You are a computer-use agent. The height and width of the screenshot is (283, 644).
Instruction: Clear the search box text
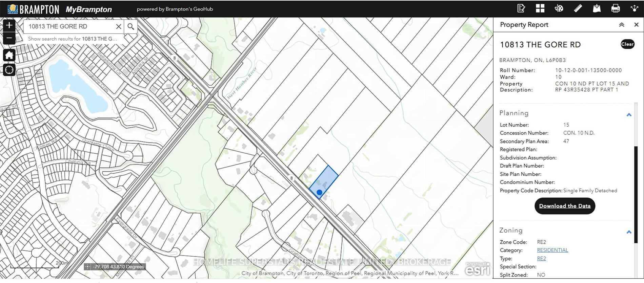point(118,26)
